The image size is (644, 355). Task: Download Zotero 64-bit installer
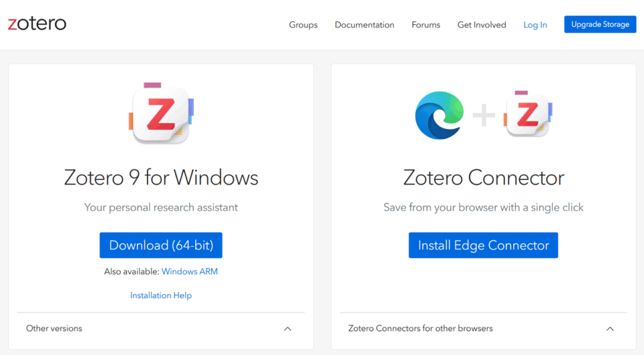(161, 246)
